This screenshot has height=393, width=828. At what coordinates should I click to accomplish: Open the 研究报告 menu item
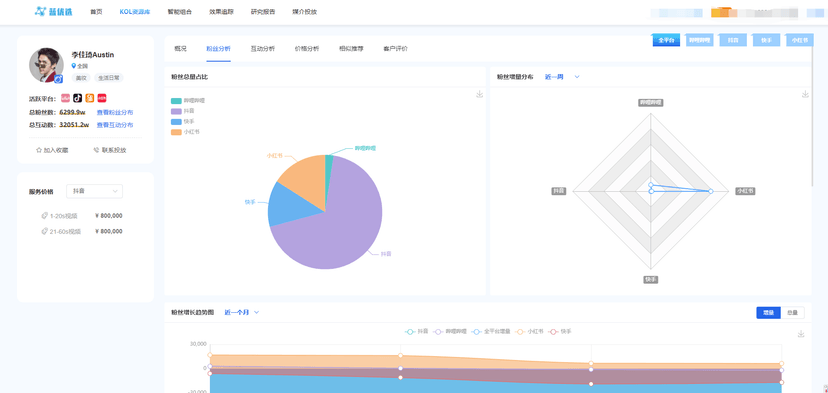pyautogui.click(x=263, y=12)
